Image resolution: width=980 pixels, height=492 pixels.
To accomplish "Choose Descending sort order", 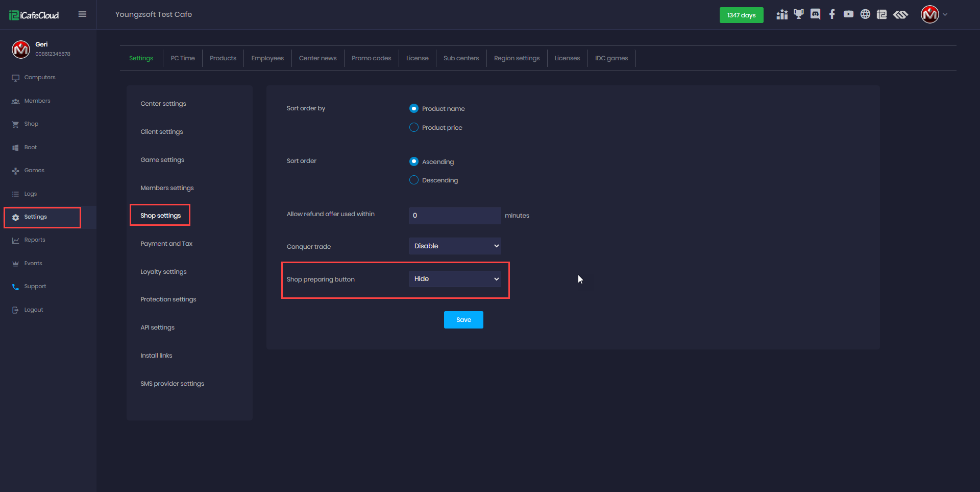I will click(414, 180).
